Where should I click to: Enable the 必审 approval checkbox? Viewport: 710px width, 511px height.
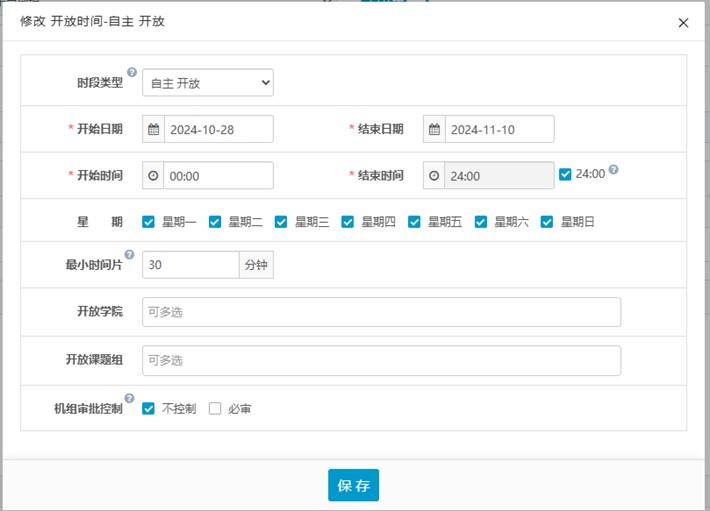click(214, 409)
